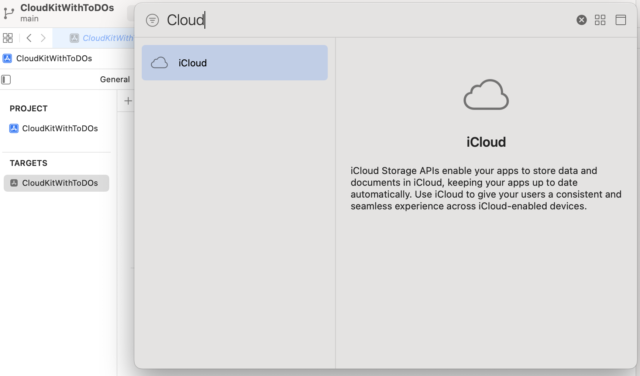Toggle the project and targets sidebar

(x=6, y=79)
